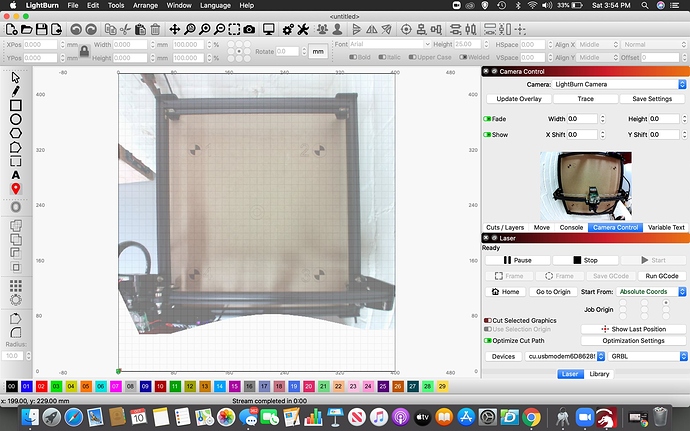The width and height of the screenshot is (690, 431).
Task: Open the Align Y Middle dropdown
Action: 598,58
